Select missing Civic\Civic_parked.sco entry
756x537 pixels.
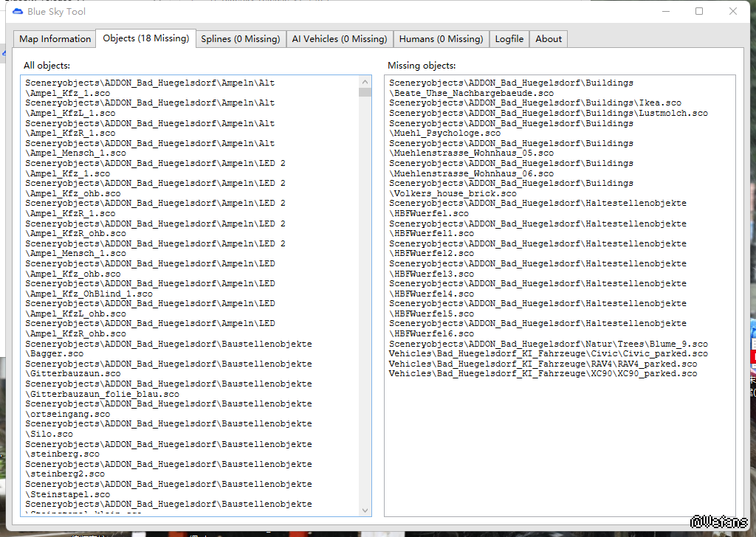pyautogui.click(x=549, y=353)
